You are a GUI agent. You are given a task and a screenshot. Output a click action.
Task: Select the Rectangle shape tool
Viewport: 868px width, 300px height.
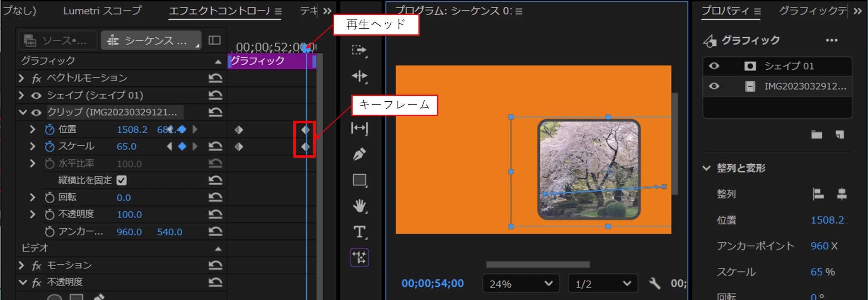coord(359,180)
